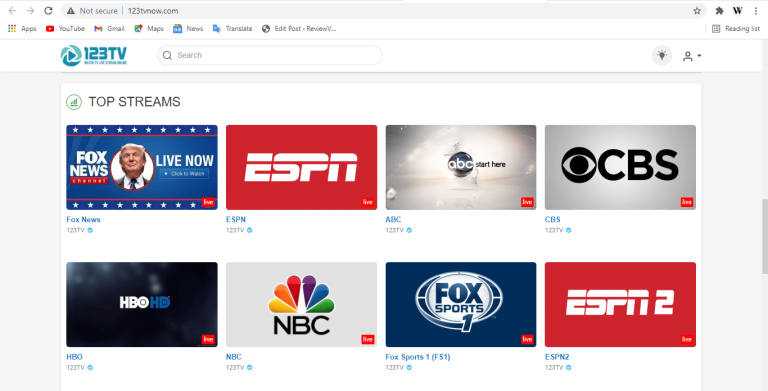The width and height of the screenshot is (768, 391).
Task: Click the HBO title link
Action: coord(74,357)
